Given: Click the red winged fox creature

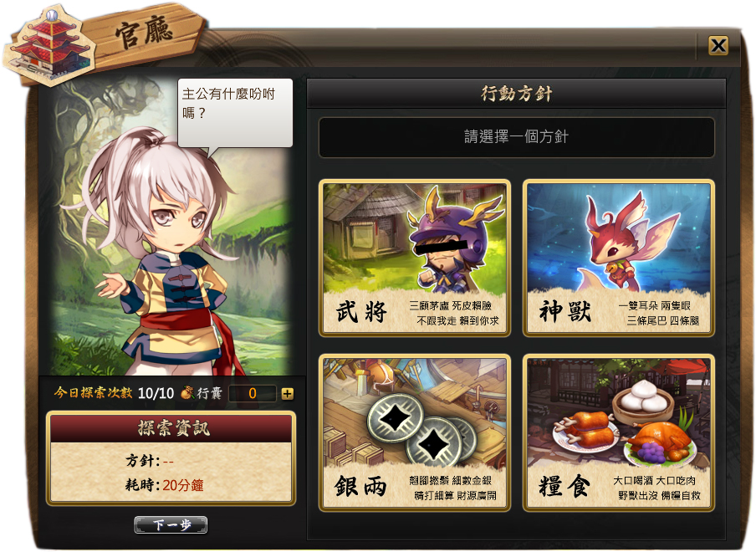Looking at the screenshot, I should (622, 243).
